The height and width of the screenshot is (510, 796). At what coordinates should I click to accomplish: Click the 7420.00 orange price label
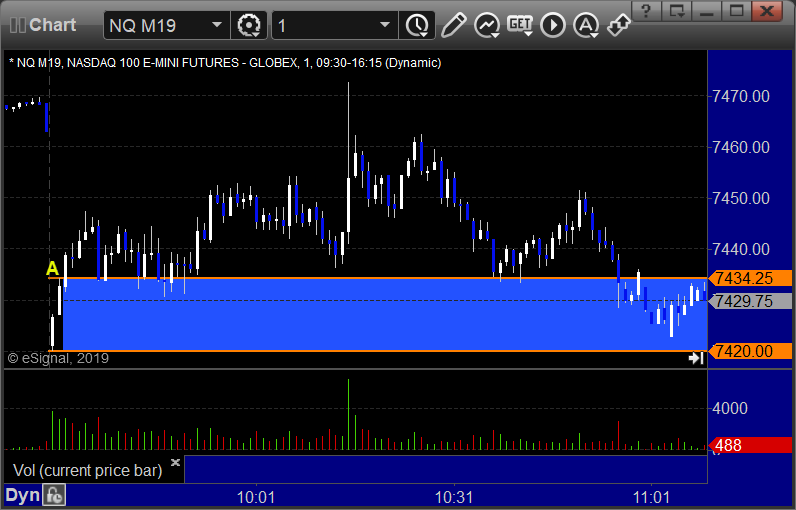click(x=750, y=351)
